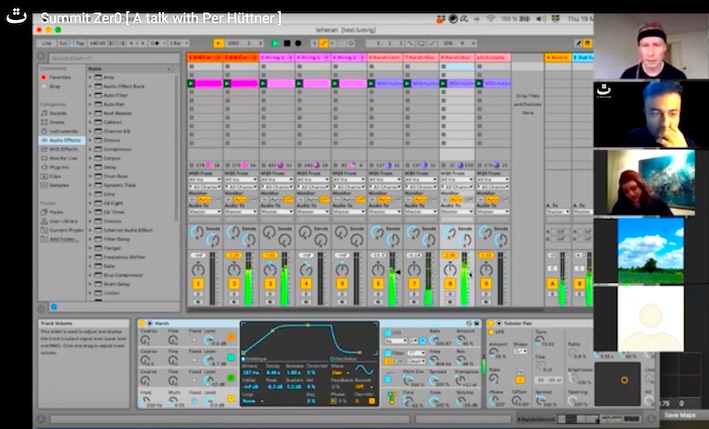Click Save Maps button
The width and height of the screenshot is (709, 429).
tap(680, 415)
